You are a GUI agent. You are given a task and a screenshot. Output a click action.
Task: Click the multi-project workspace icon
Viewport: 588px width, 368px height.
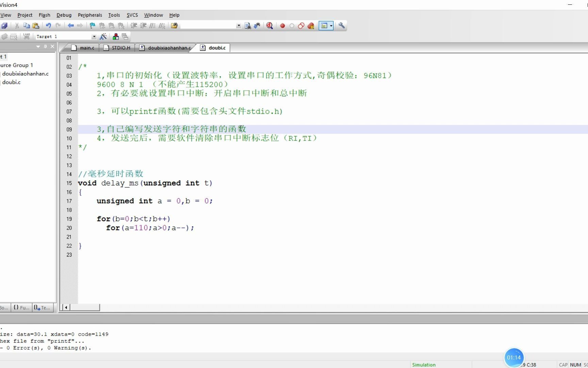pos(125,36)
